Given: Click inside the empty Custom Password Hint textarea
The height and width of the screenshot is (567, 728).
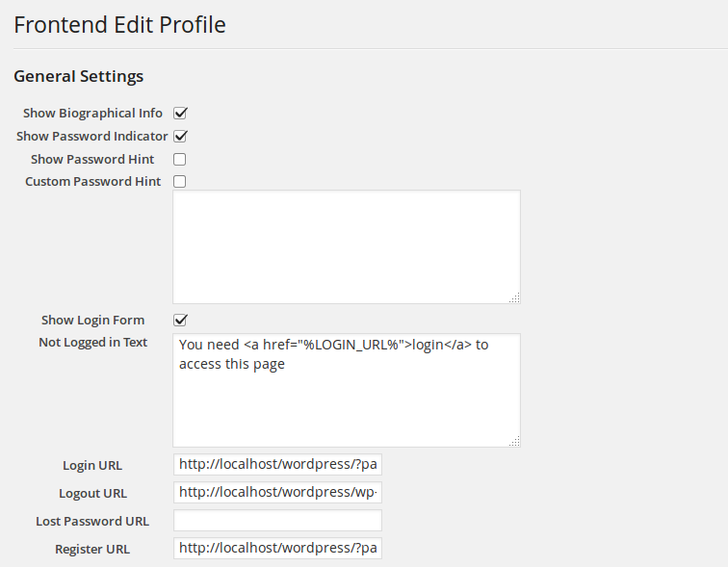Looking at the screenshot, I should pyautogui.click(x=346, y=246).
